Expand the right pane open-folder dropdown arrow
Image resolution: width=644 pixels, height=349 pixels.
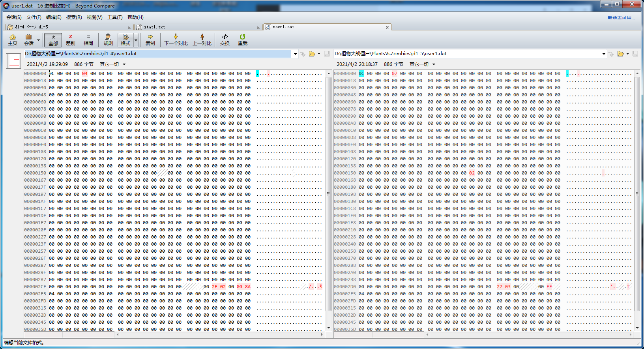(x=628, y=54)
